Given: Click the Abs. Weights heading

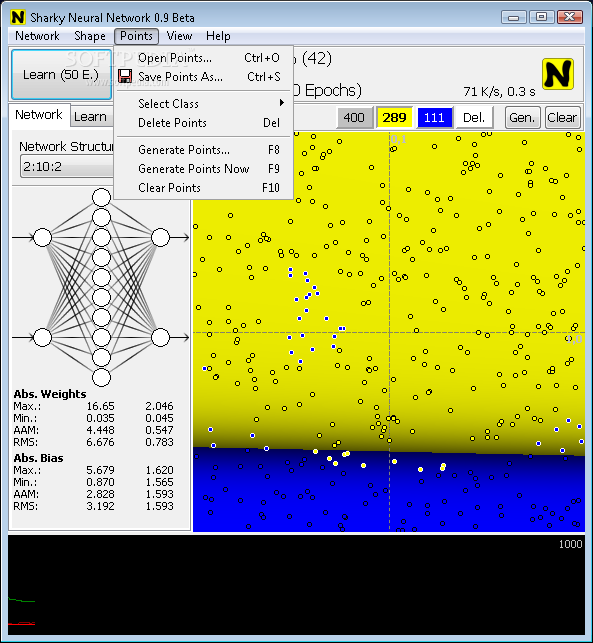Looking at the screenshot, I should [50, 394].
